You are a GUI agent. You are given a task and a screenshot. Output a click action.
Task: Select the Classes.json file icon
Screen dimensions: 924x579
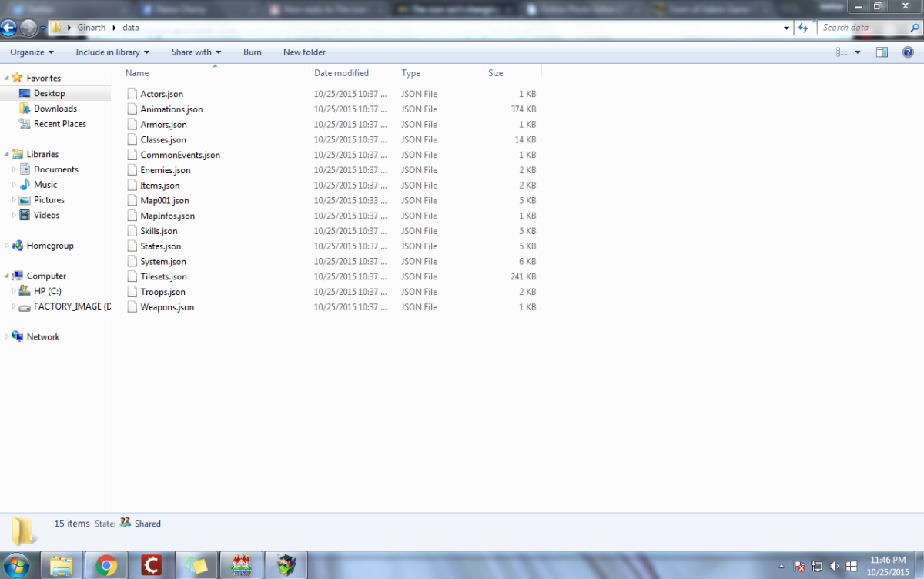pos(132,139)
